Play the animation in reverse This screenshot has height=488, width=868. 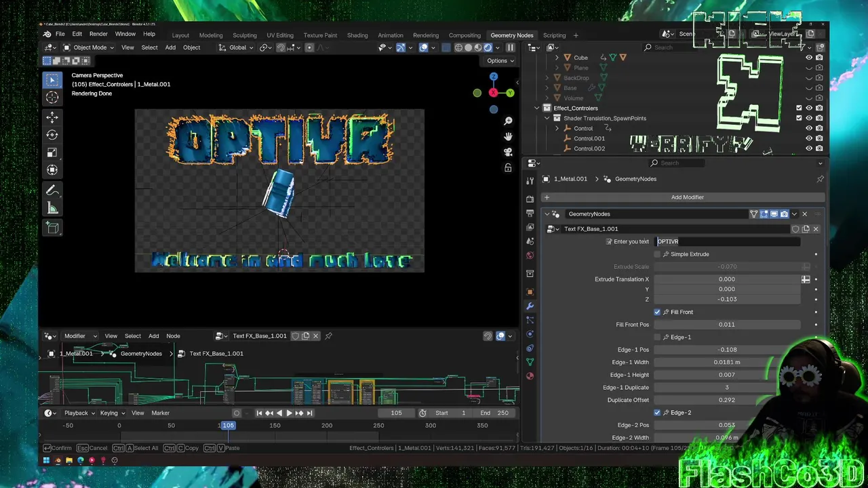pyautogui.click(x=279, y=413)
